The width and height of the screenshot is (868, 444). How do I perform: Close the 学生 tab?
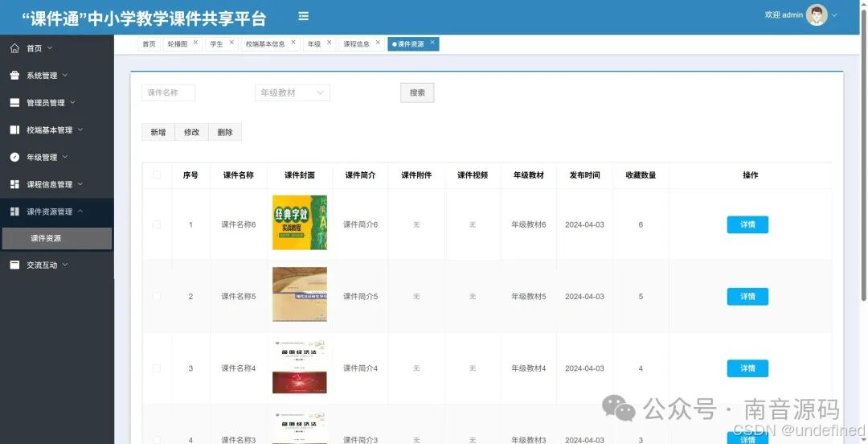tap(231, 42)
